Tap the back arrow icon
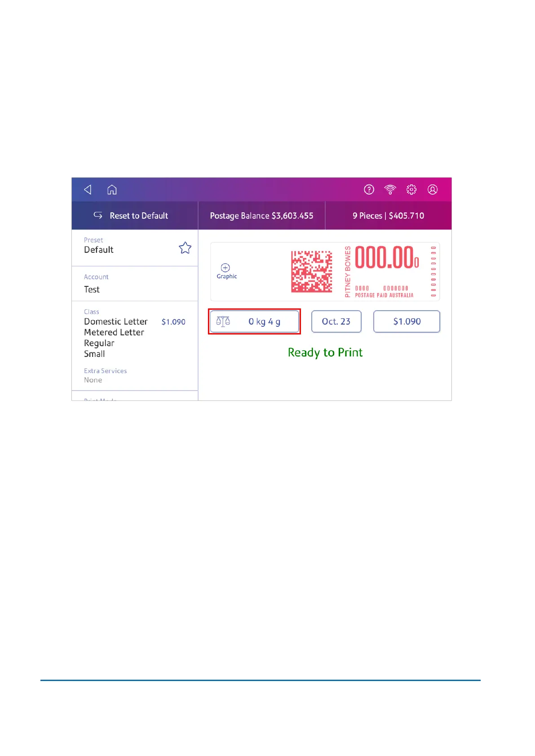Image resolution: width=535 pixels, height=756 pixels. pos(88,190)
